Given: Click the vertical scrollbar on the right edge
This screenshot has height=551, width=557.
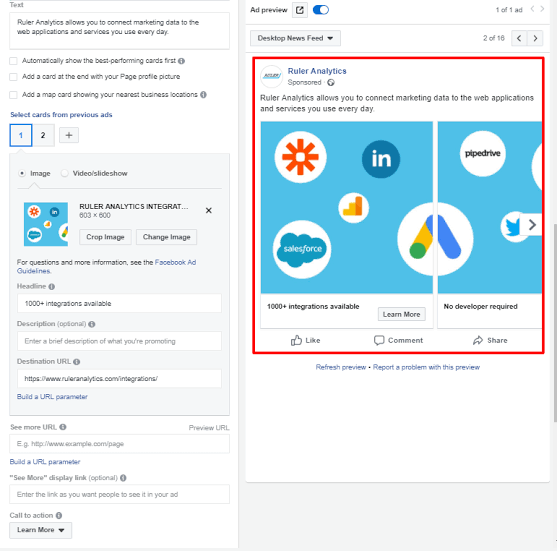Looking at the screenshot, I should pos(555,323).
